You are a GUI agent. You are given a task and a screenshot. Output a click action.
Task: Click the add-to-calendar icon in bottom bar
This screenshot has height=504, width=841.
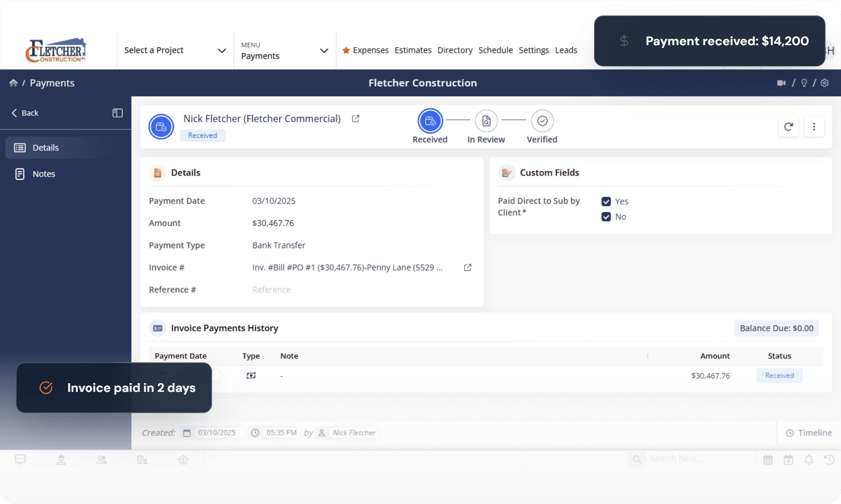pyautogui.click(x=788, y=460)
